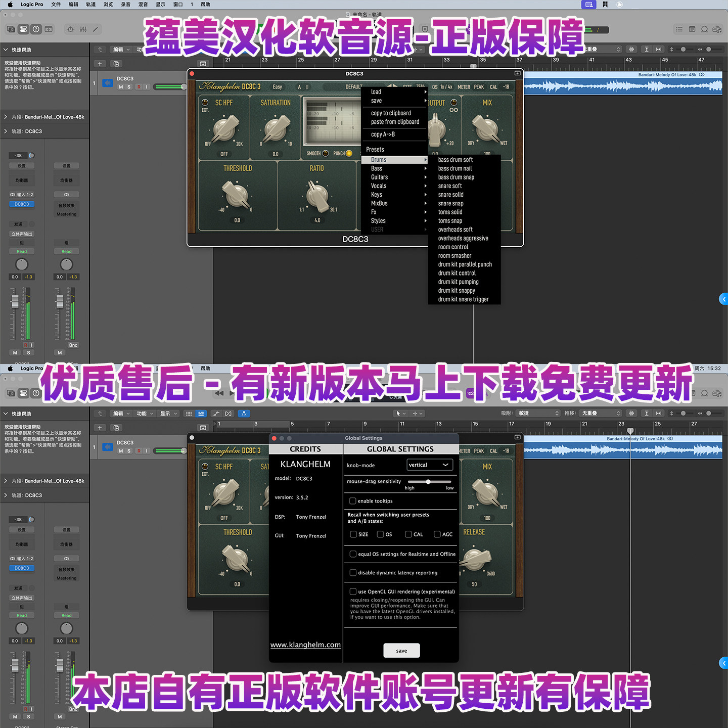Click the DC8C3 audio track icon in the upper window

108,83
